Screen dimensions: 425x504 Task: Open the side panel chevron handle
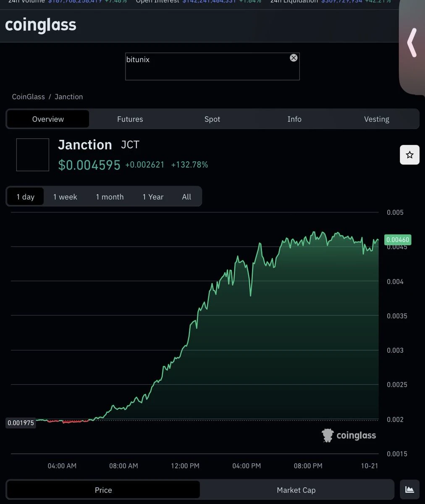412,43
